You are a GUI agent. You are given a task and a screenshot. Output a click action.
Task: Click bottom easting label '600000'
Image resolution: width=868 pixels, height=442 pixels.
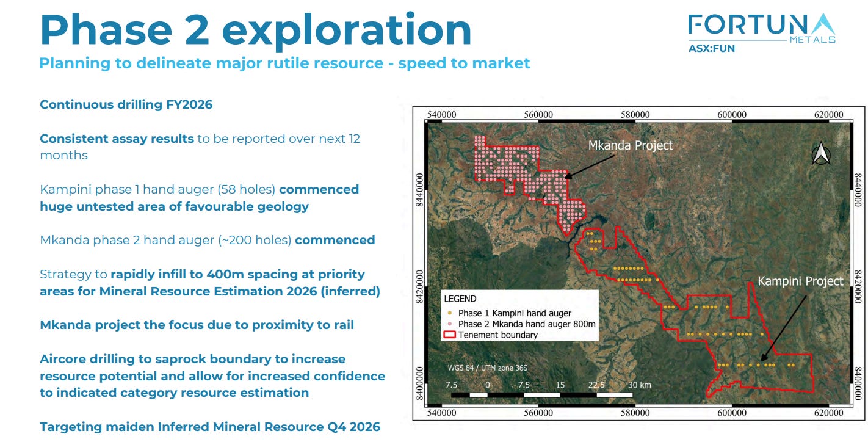point(732,413)
